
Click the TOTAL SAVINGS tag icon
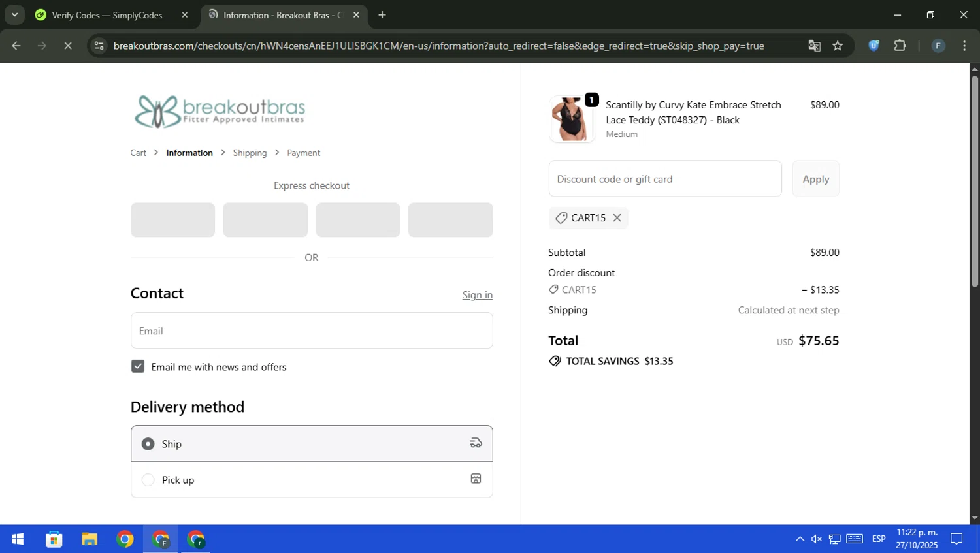point(555,361)
